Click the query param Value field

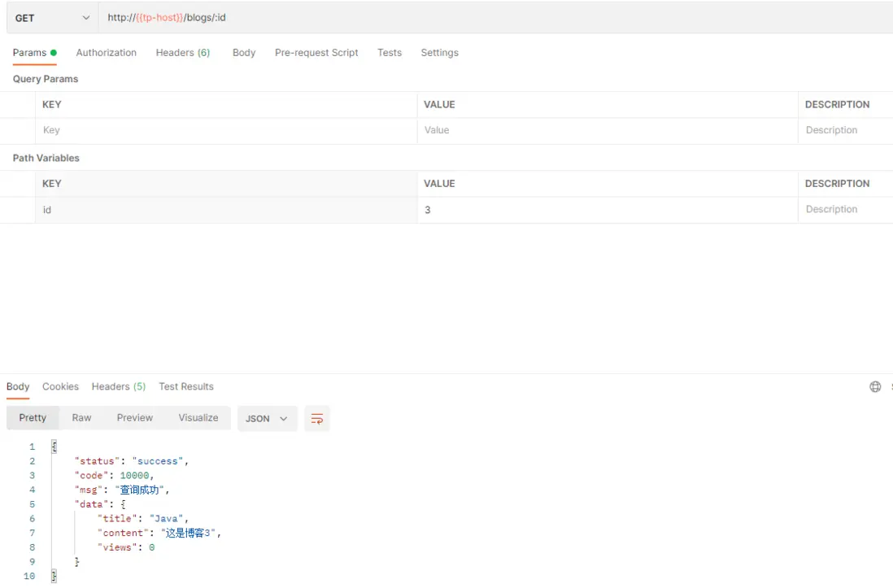[608, 130]
